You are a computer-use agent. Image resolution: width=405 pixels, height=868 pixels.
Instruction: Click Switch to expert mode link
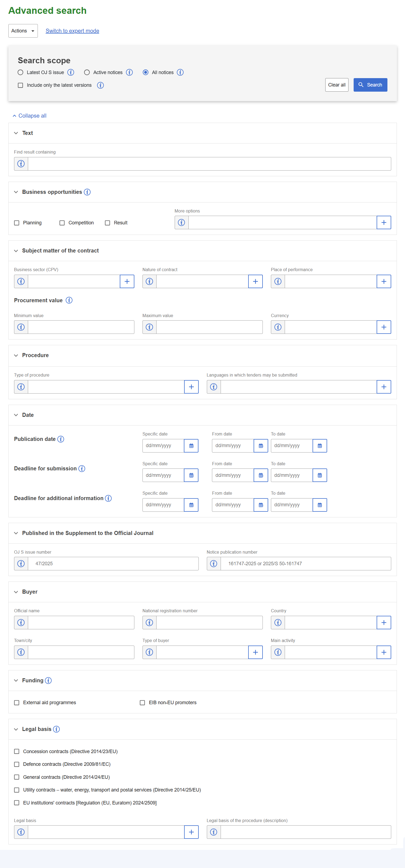click(x=72, y=31)
